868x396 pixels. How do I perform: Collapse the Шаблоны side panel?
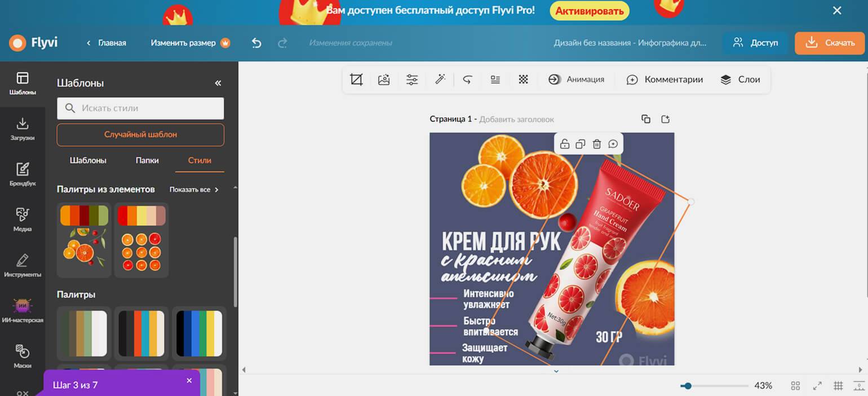pos(218,83)
